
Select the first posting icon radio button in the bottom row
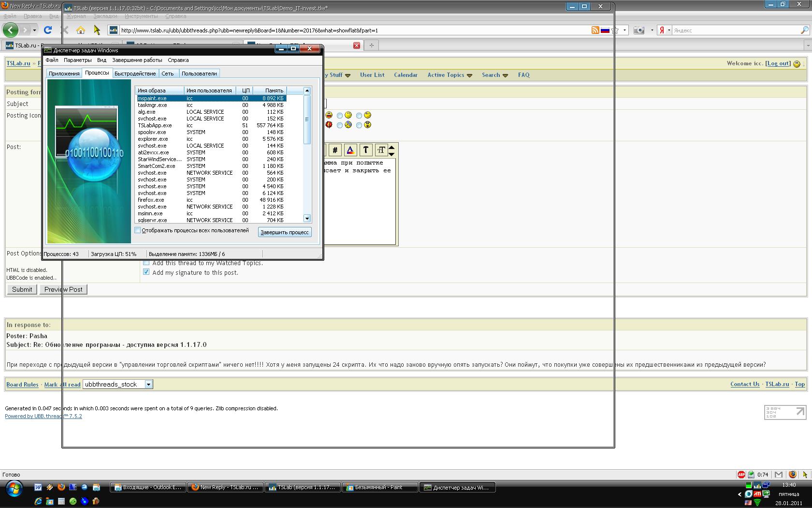pyautogui.click(x=340, y=125)
